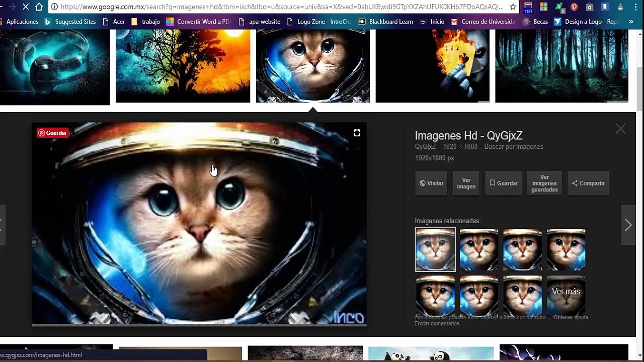Close the image preview panel
This screenshot has width=644, height=362.
(x=620, y=129)
